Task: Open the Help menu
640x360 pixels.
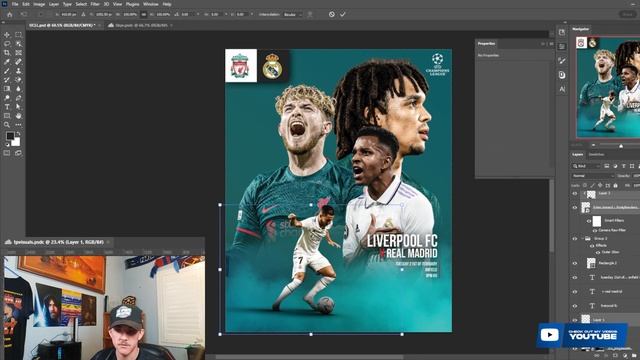Action: click(167, 4)
